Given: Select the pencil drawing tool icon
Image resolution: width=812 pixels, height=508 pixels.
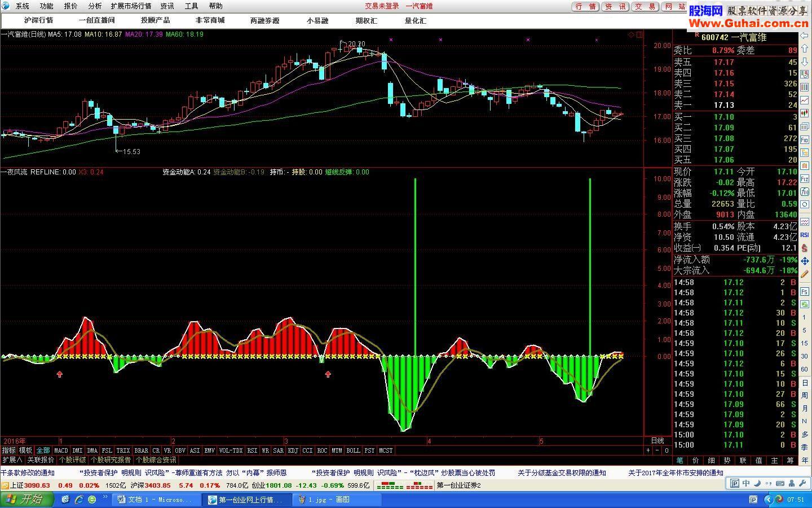Looking at the screenshot, I should coord(805,273).
